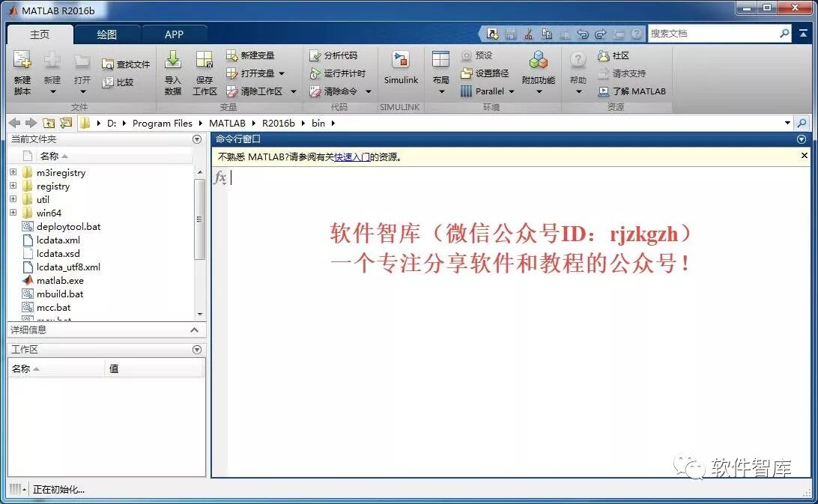This screenshot has height=504, width=818.
Task: Import data with 导入数据
Action: click(x=173, y=73)
